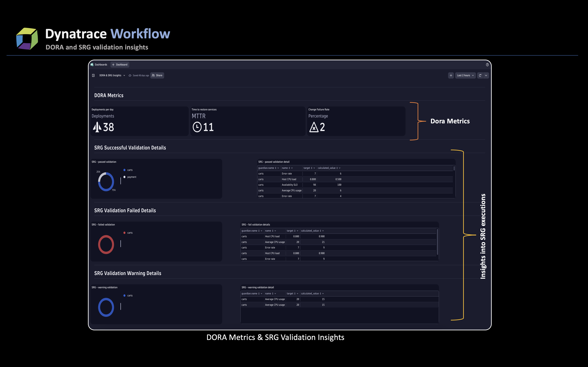Viewport: 588px width, 367px height.
Task: Click the plus icon to add a tile
Action: coord(451,76)
